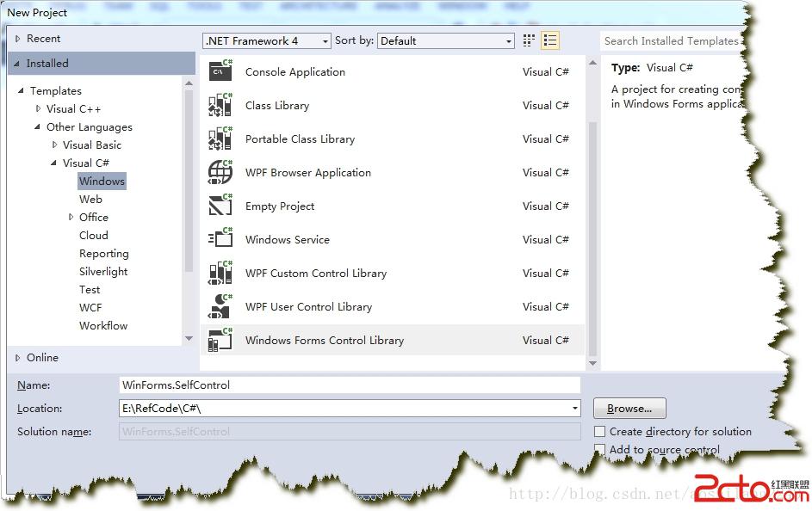Select the Portable Class Library template icon
Viewport: 812px width, 511px height.
pos(220,139)
